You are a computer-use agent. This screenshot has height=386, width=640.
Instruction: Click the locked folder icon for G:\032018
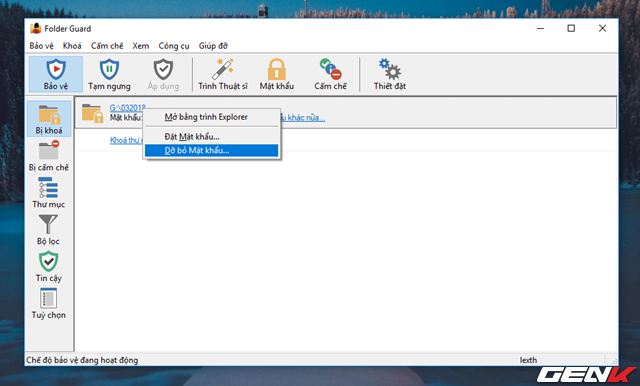(x=92, y=113)
